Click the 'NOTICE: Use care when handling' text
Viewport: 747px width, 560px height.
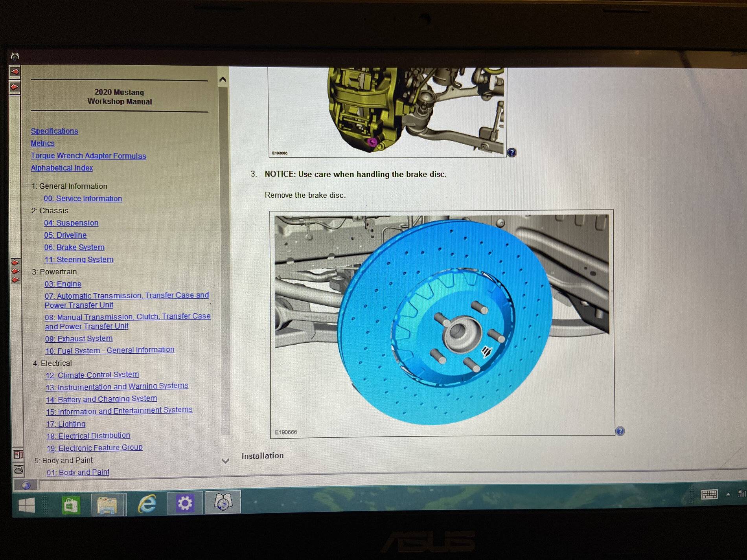(x=355, y=174)
